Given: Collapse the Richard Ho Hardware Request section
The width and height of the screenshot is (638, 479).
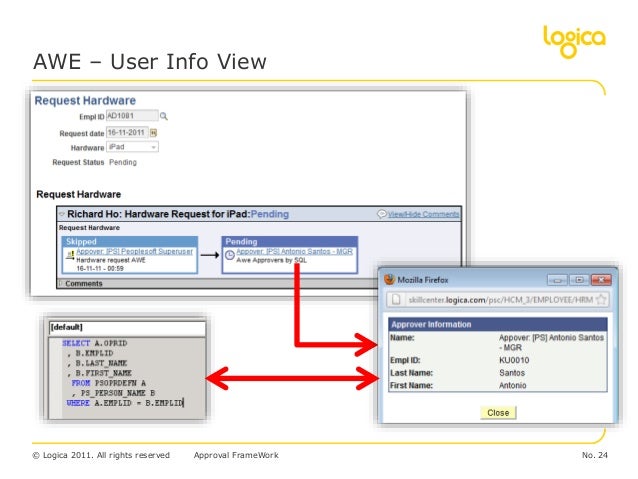Looking at the screenshot, I should (62, 214).
